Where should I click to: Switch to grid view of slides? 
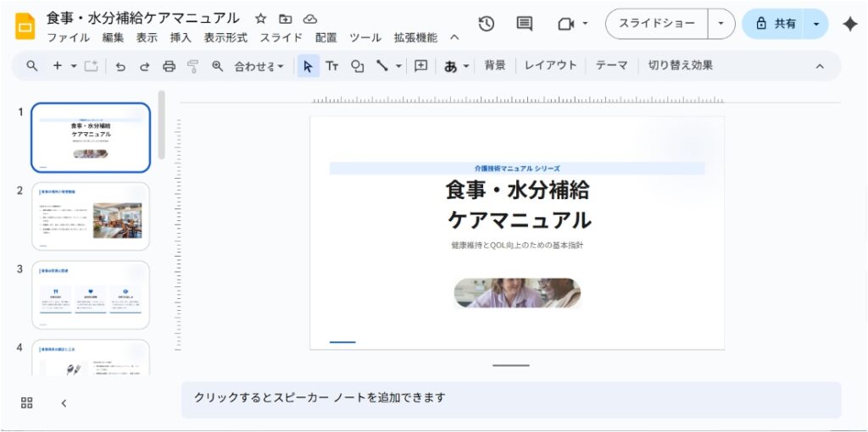click(27, 403)
